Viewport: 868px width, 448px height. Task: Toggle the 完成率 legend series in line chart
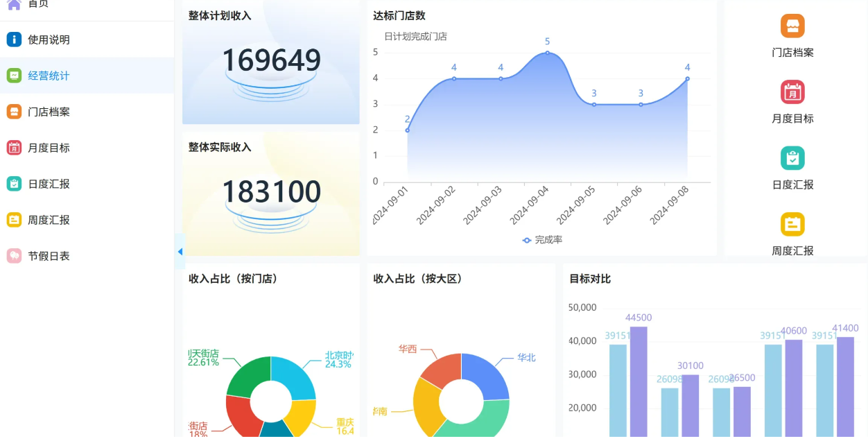click(542, 240)
